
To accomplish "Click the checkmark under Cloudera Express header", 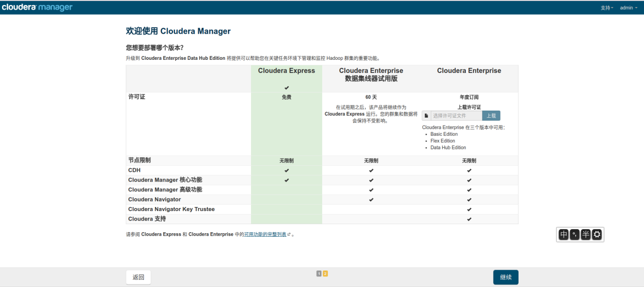I will point(287,88).
